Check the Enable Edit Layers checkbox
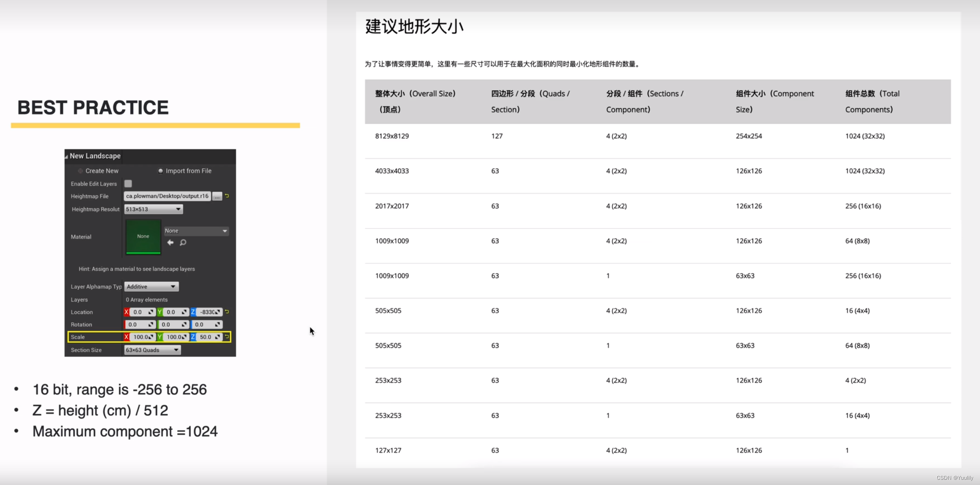Screen dimensions: 980x485 (x=128, y=184)
